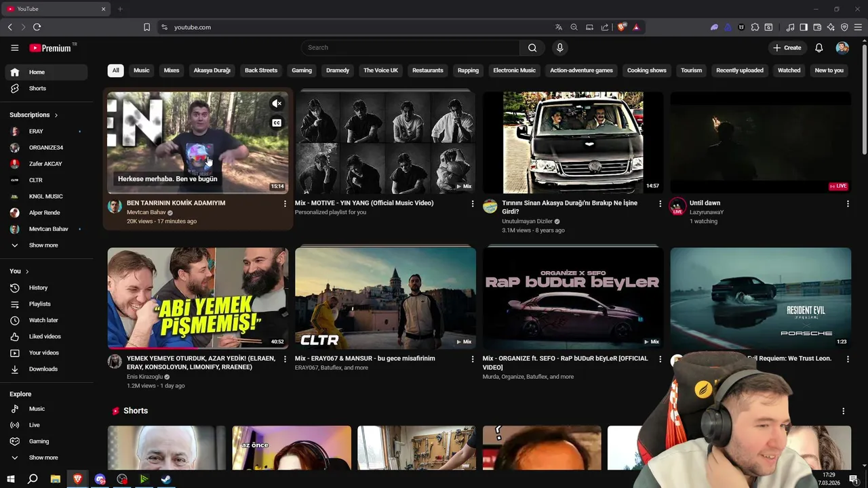Select the Recently uploaded filter chip

click(x=740, y=70)
